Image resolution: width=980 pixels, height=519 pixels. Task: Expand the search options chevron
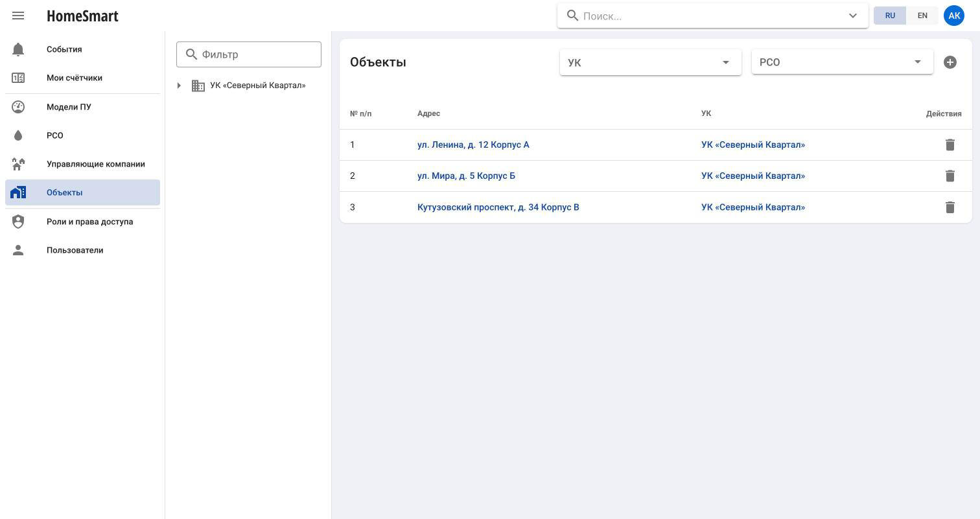click(x=853, y=16)
